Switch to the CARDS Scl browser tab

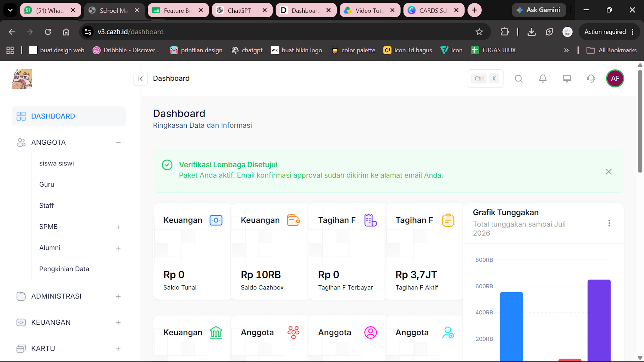(434, 10)
